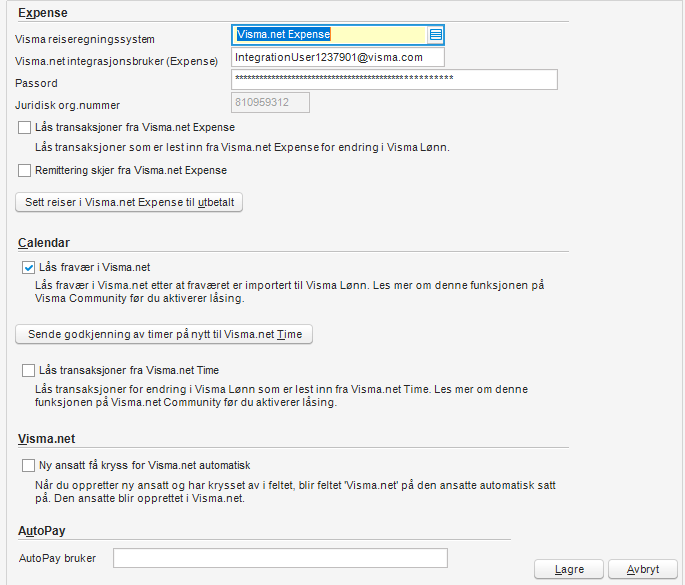Click the Visma.net section heading
Image resolution: width=685 pixels, height=585 pixels.
pyautogui.click(x=45, y=438)
